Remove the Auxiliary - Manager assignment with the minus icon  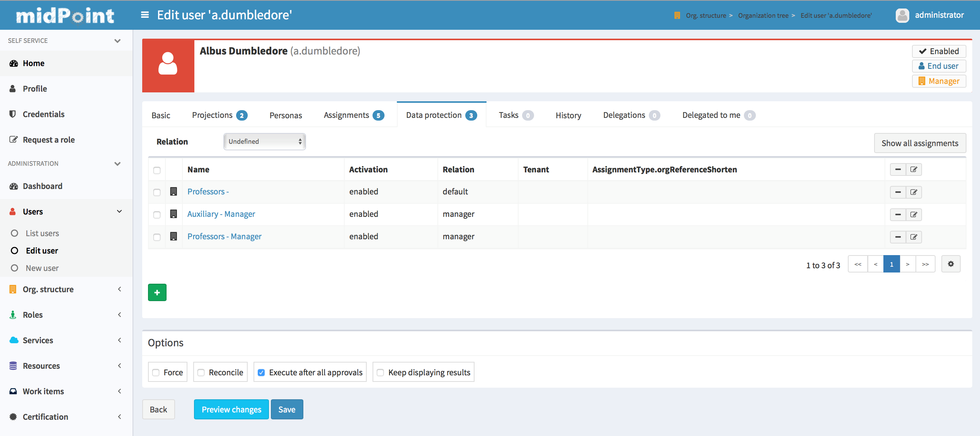[898, 215]
